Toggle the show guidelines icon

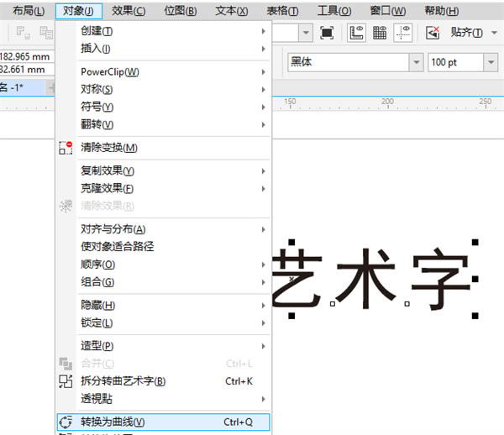(402, 33)
